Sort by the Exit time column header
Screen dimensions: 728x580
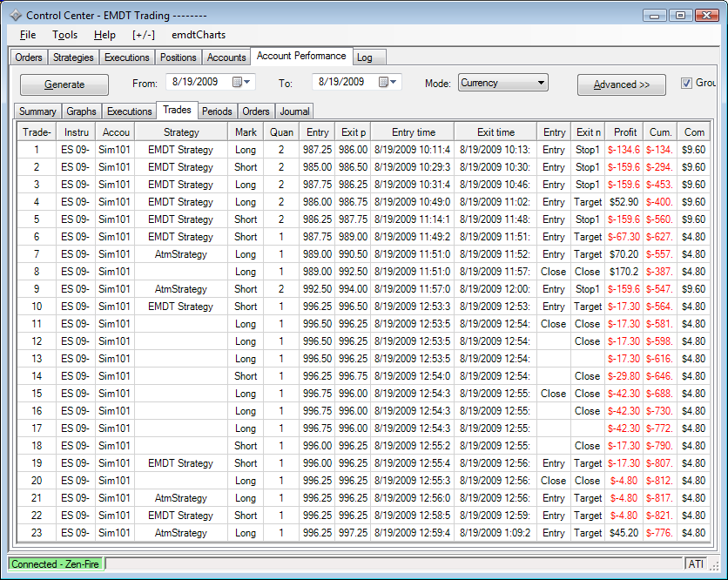click(x=495, y=132)
